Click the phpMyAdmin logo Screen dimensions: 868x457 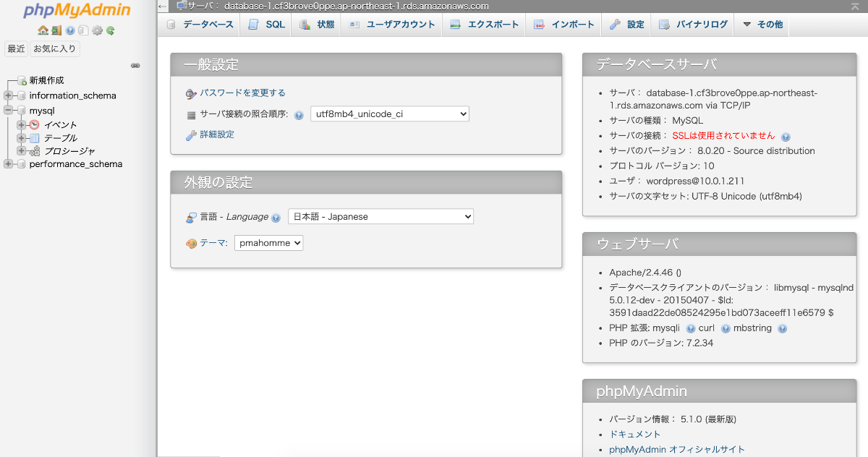tap(77, 11)
